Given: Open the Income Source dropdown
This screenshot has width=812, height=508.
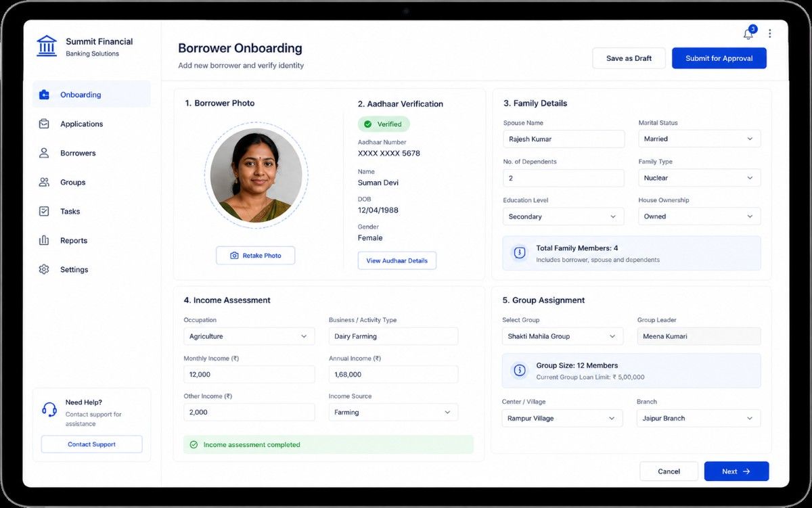Looking at the screenshot, I should [393, 412].
